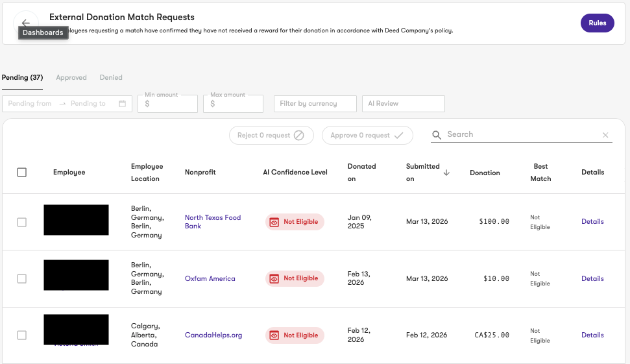Open the AI Review dropdown

(404, 104)
